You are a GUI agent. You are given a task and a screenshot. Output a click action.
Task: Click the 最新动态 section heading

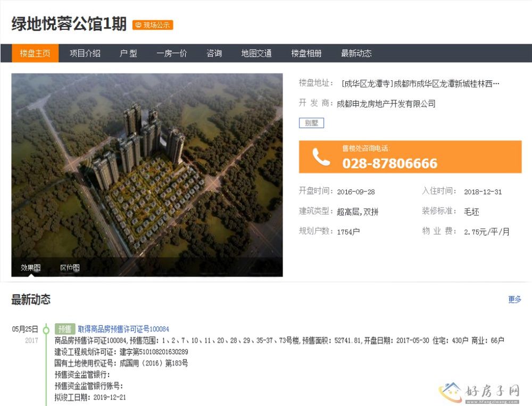coord(31,300)
